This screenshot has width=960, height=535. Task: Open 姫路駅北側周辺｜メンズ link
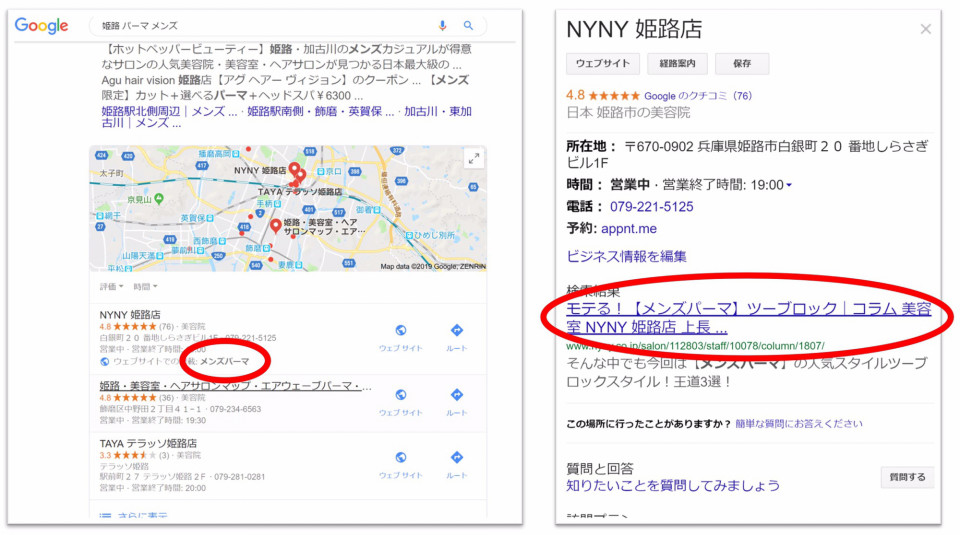pyautogui.click(x=169, y=111)
